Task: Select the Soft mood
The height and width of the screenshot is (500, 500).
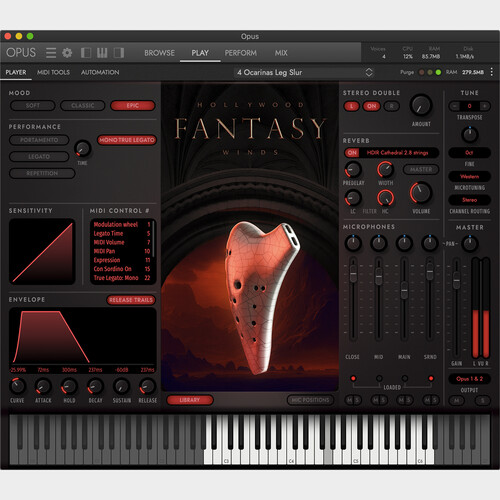Action: pyautogui.click(x=33, y=106)
